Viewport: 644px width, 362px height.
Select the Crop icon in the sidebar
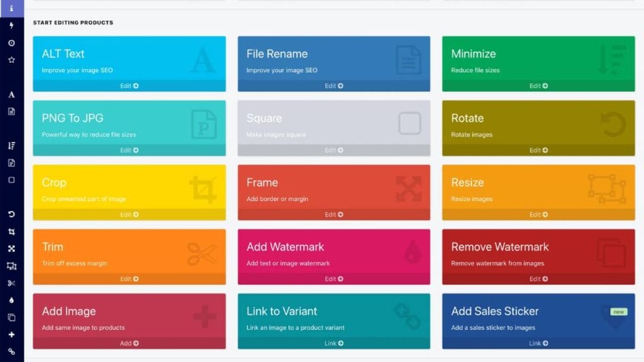coord(11,232)
